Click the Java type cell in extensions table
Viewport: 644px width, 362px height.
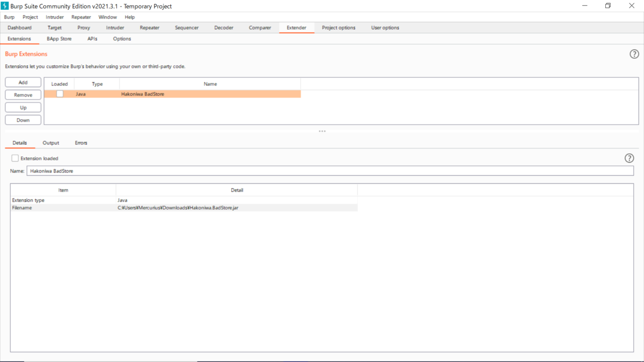pyautogui.click(x=80, y=94)
